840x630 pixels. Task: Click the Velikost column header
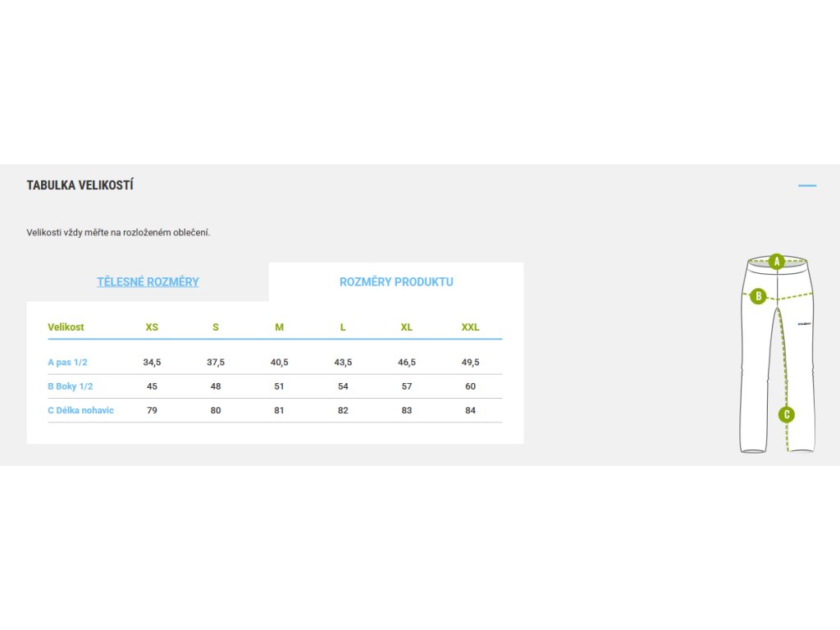(66, 326)
